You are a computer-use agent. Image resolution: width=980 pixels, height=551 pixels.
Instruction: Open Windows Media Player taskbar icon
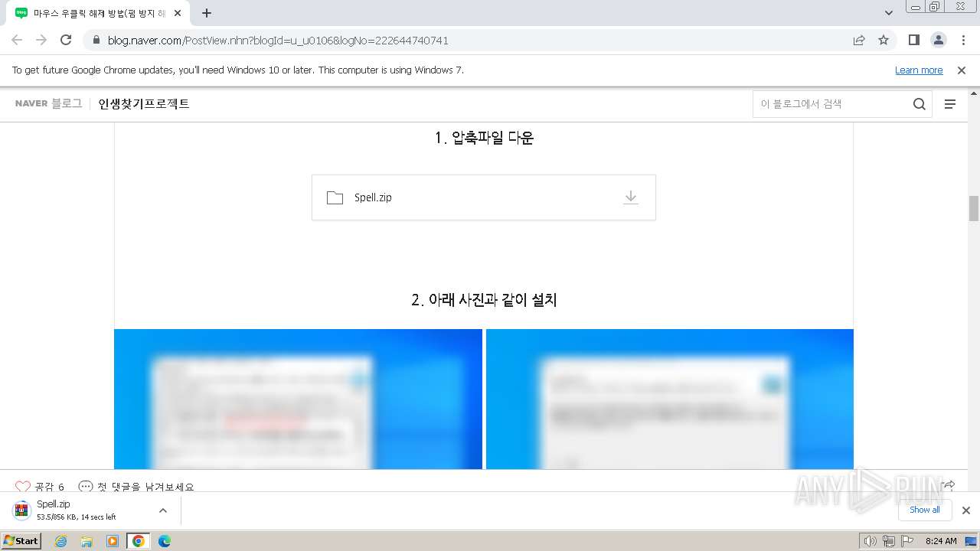coord(113,541)
